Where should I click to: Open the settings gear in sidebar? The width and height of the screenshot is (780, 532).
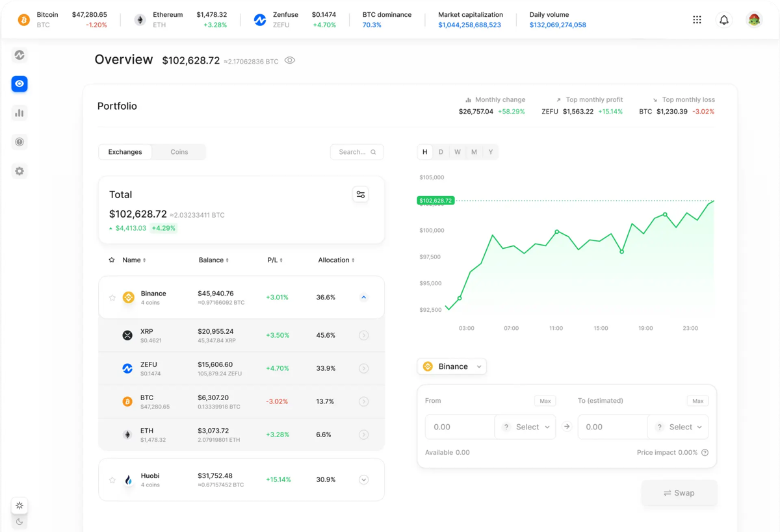[19, 171]
